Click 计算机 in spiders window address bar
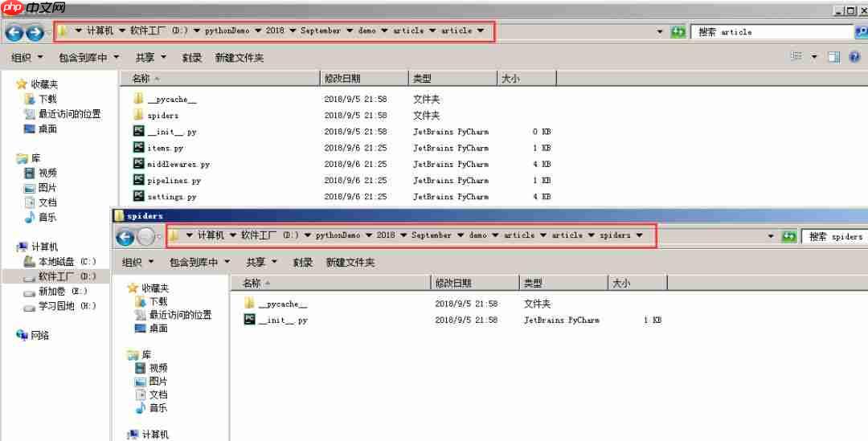 (x=211, y=235)
